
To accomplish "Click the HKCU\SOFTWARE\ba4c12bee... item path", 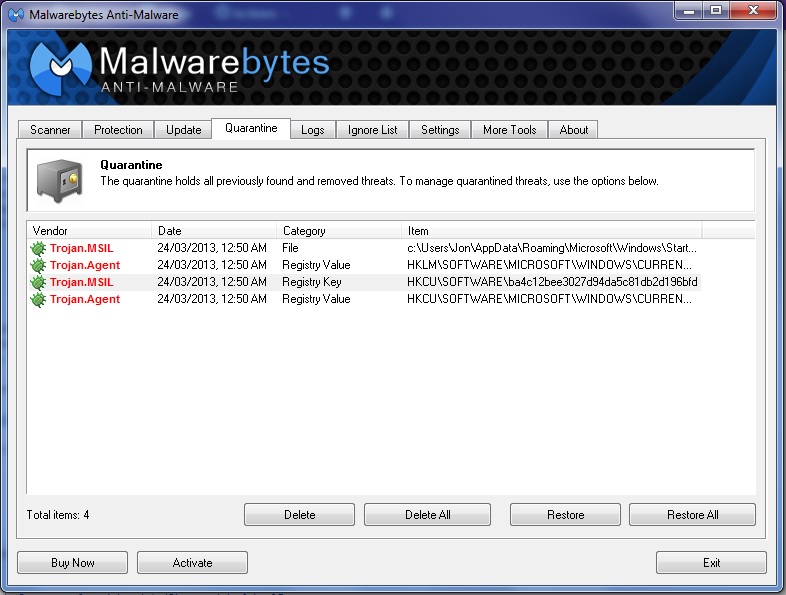I will [x=552, y=282].
